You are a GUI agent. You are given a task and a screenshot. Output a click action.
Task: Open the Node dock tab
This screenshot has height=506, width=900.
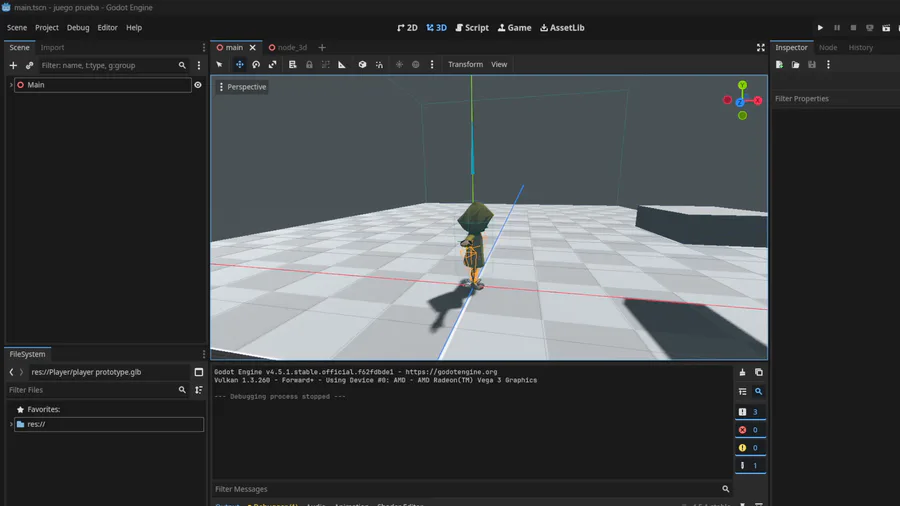[828, 48]
